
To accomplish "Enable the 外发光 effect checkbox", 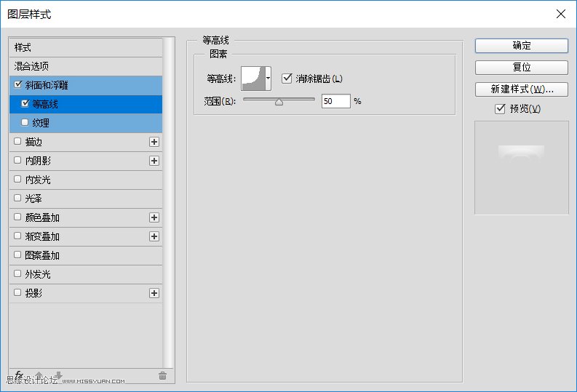I will point(17,274).
